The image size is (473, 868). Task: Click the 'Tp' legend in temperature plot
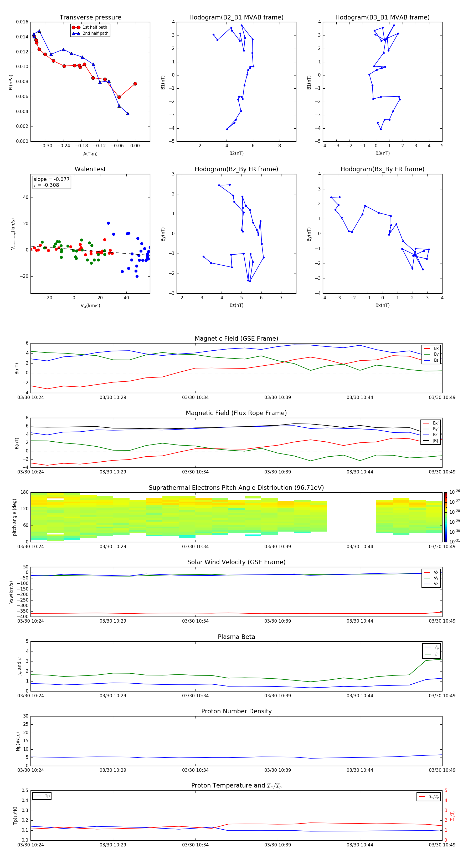[x=42, y=796]
